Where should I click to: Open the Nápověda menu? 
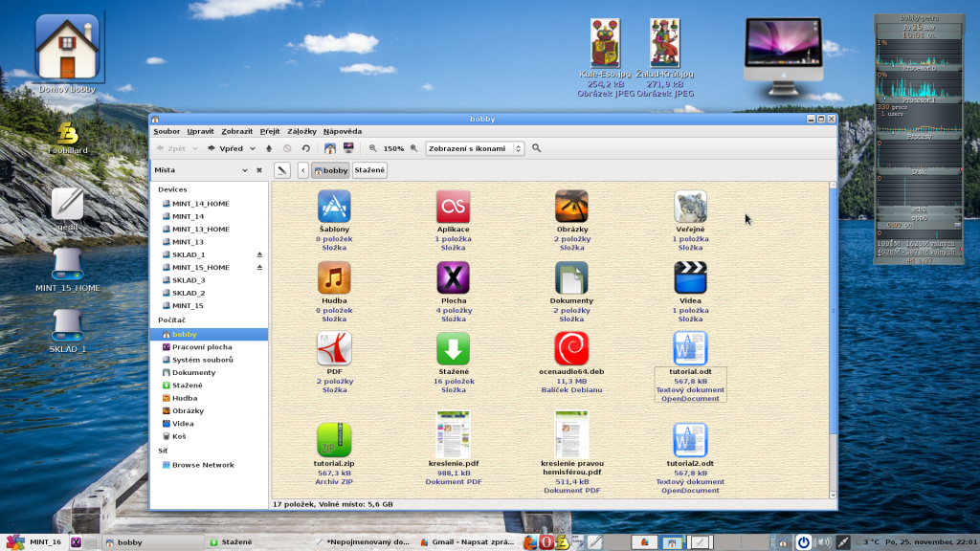[x=343, y=131]
